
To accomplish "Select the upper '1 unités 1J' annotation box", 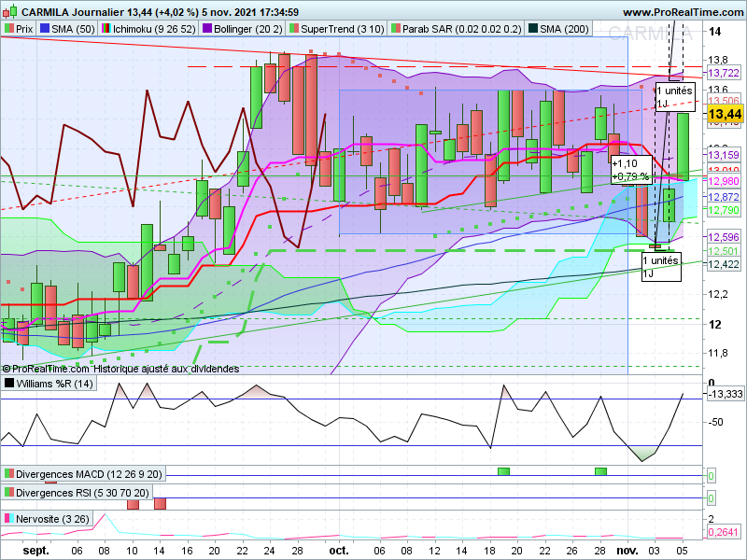I will click(x=674, y=97).
